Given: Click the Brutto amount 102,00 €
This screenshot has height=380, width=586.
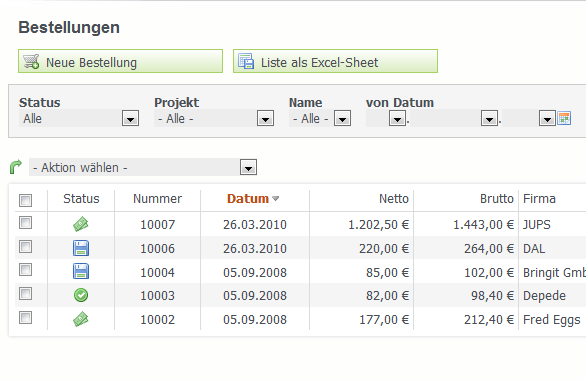Looking at the screenshot, I should (489, 272).
